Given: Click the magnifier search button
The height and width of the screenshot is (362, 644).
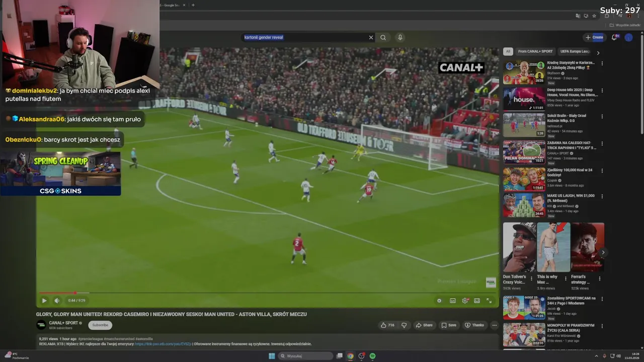Looking at the screenshot, I should coord(383,37).
